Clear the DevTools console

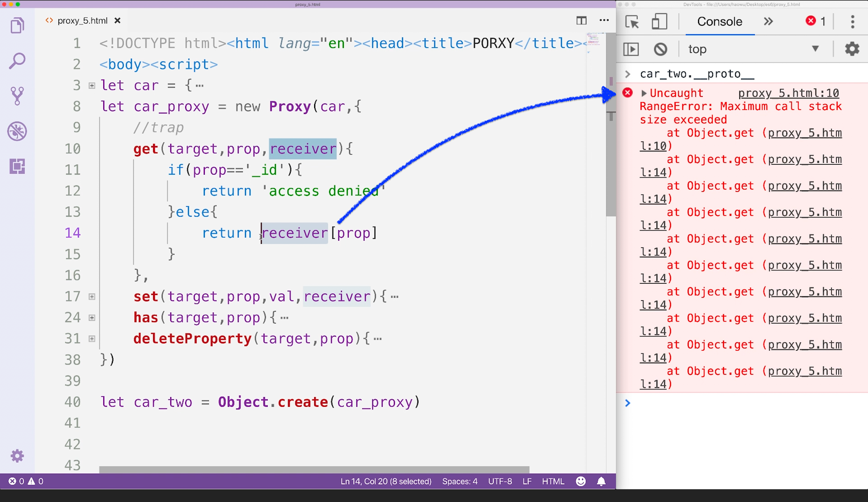[x=660, y=49]
